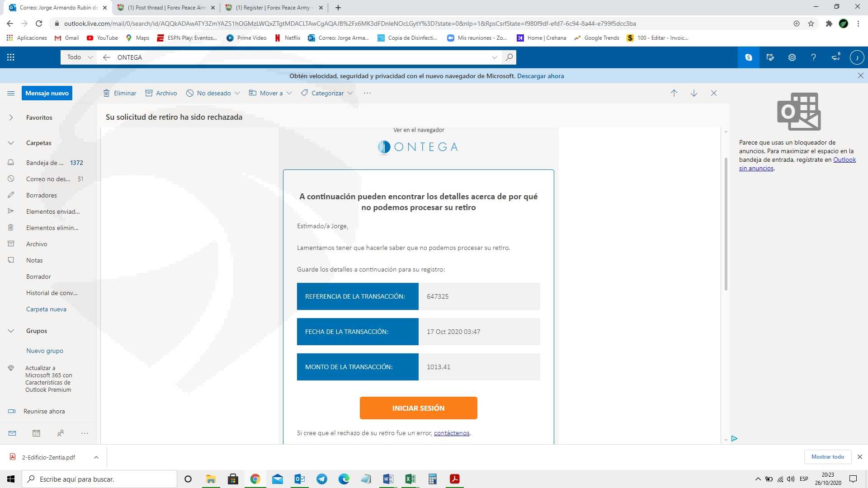This screenshot has width=868, height=488.
Task: Click the contáctenos link
Action: click(x=451, y=433)
